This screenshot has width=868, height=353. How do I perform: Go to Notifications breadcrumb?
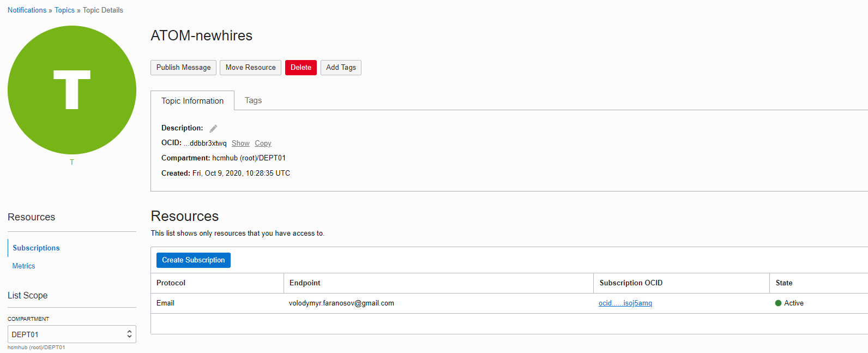tap(27, 10)
